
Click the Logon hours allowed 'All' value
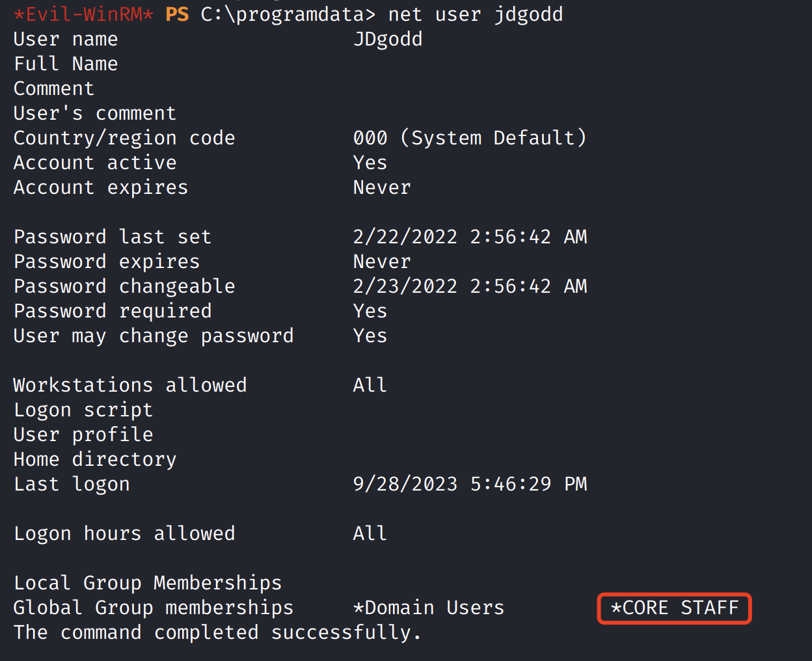coord(370,533)
